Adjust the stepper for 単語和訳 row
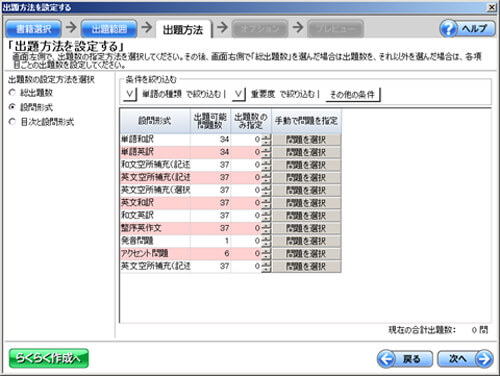The image size is (500, 376). [266, 140]
